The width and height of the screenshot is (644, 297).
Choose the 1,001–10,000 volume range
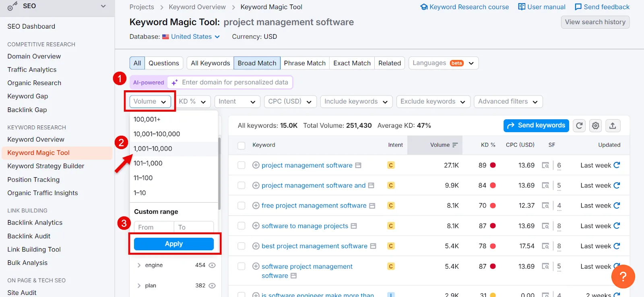174,149
